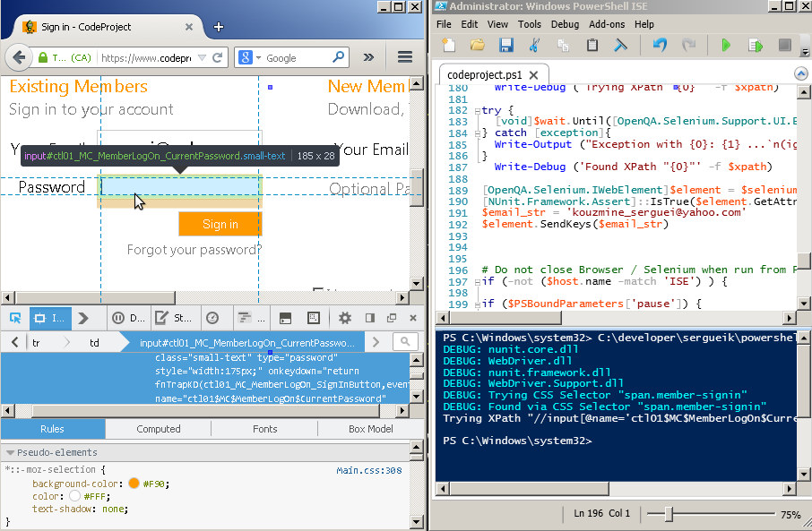The image size is (812, 531).
Task: Open the Edit menu in PowerShell ISE
Action: click(469, 24)
